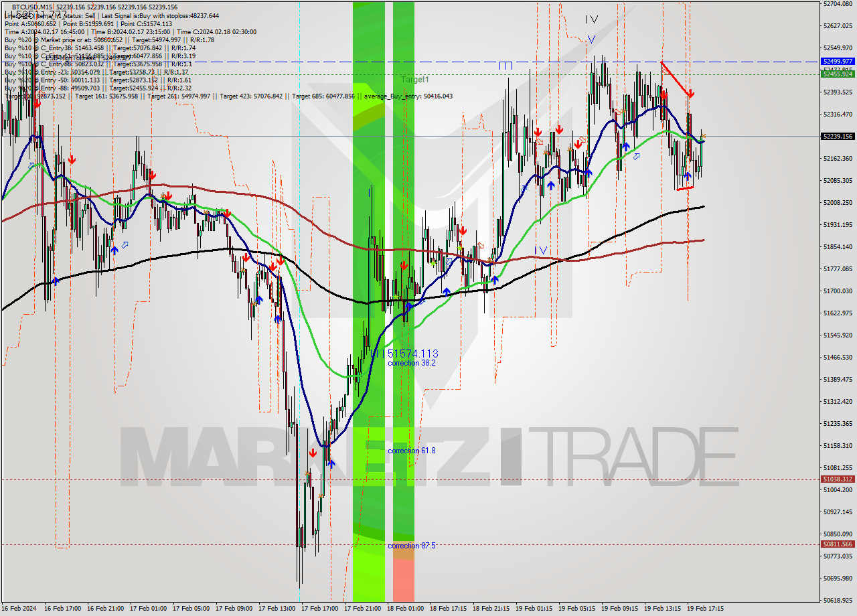The height and width of the screenshot is (616, 857).
Task: Click the correction 38.2 label
Action: [412, 363]
